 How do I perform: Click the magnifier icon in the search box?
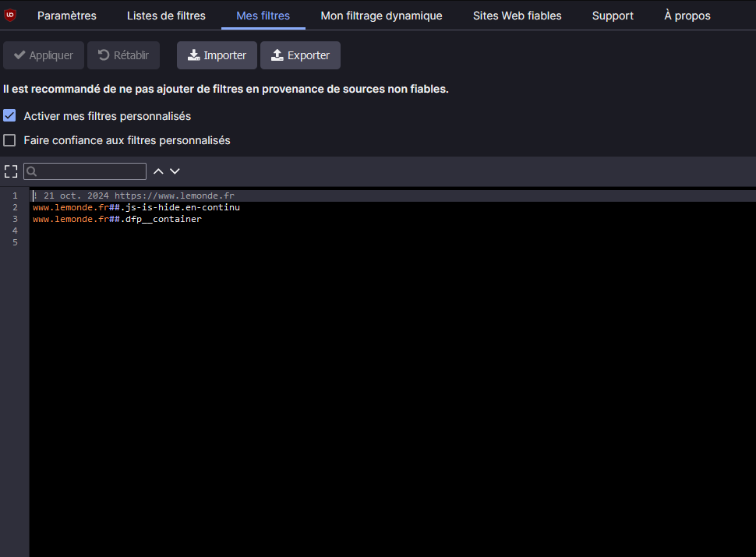click(33, 171)
